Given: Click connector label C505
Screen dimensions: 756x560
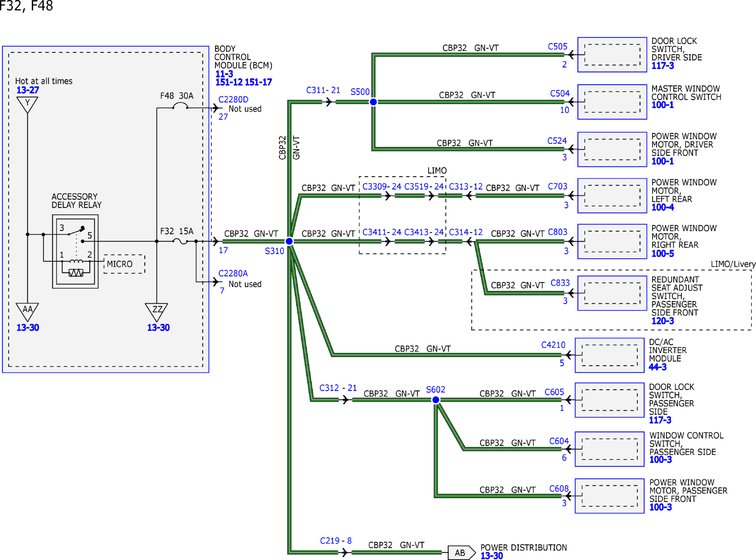Looking at the screenshot, I should 558,47.
